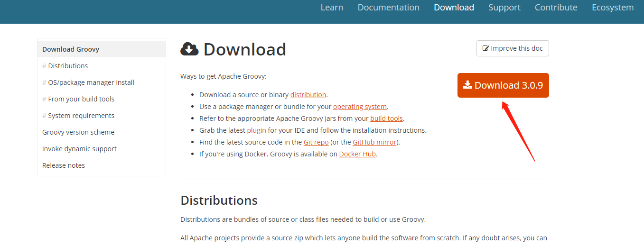Image resolution: width=644 pixels, height=246 pixels.
Task: Click the cloud download icon beside the Download heading
Action: (189, 49)
